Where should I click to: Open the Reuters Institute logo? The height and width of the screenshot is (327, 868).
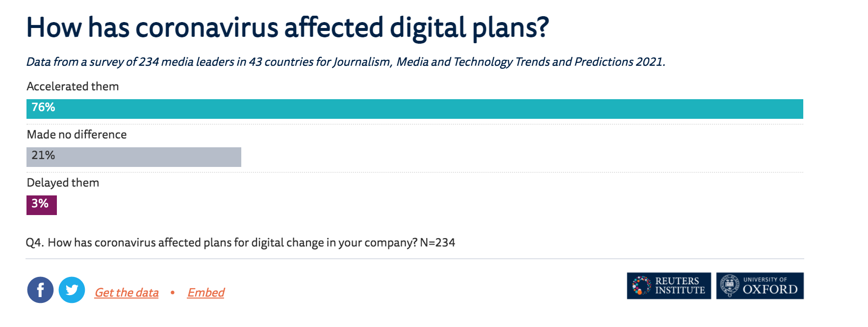pyautogui.click(x=669, y=286)
